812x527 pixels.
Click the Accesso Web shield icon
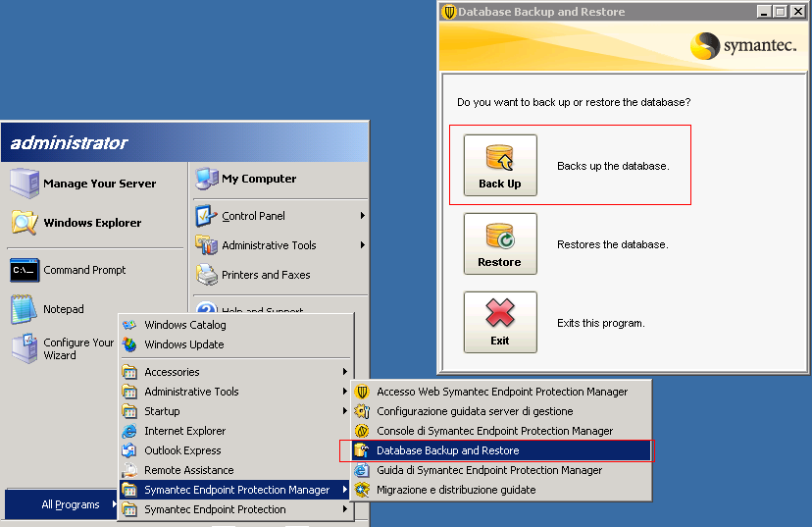[x=362, y=392]
